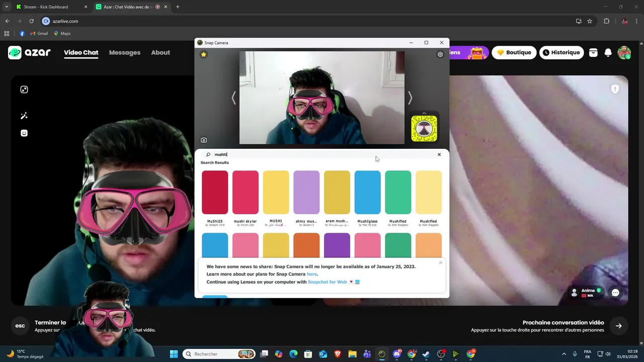Open Microsoft Store from taskbar

coord(308,354)
